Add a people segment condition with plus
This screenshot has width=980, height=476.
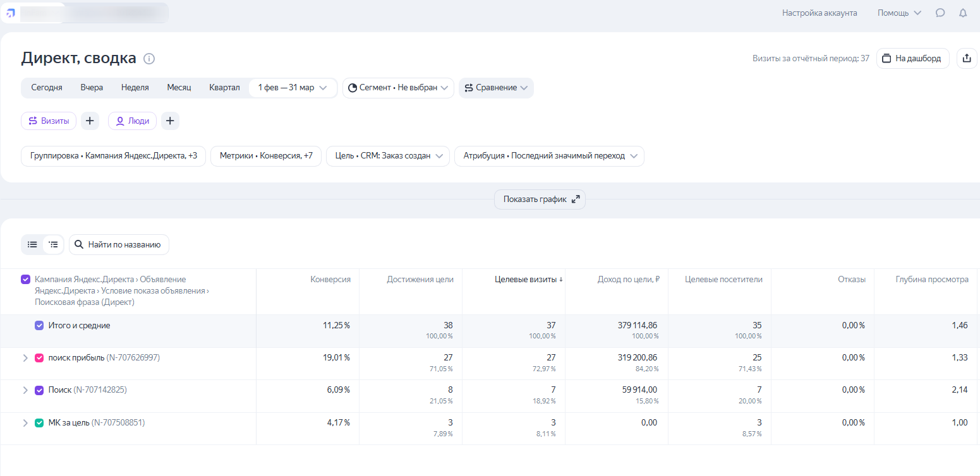click(x=170, y=121)
